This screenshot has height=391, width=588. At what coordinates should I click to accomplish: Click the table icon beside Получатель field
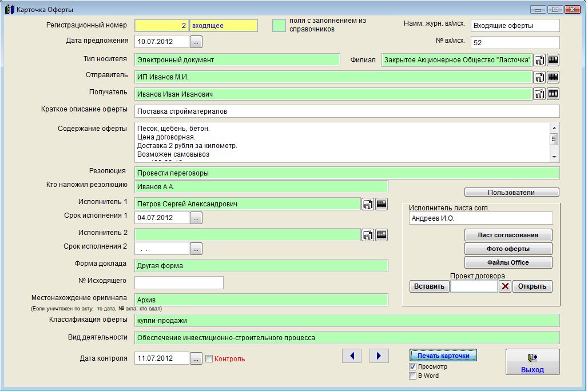point(553,94)
